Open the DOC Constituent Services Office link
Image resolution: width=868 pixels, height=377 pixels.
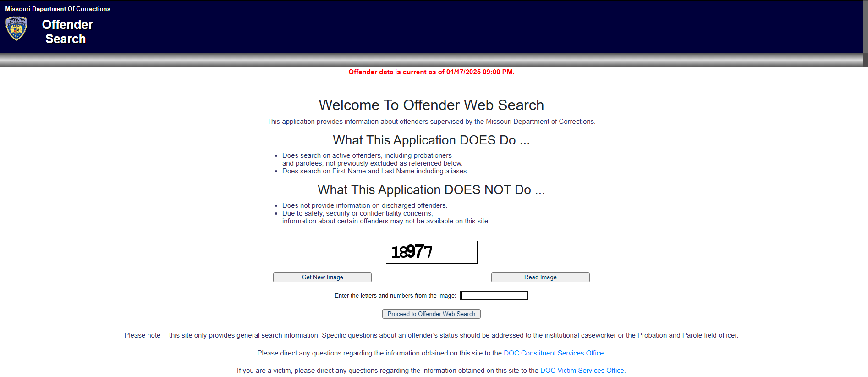pyautogui.click(x=553, y=353)
